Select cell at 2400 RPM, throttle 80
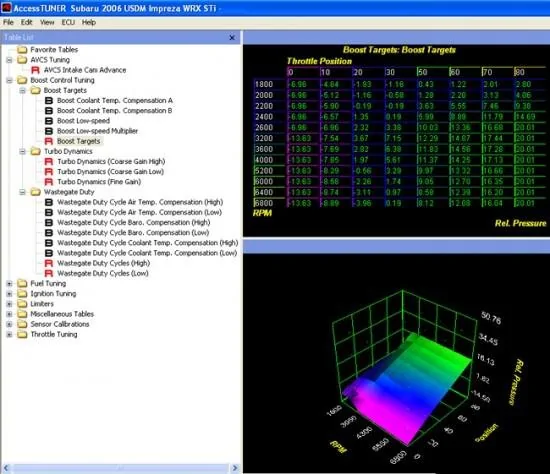This screenshot has height=474, width=550. (x=530, y=117)
